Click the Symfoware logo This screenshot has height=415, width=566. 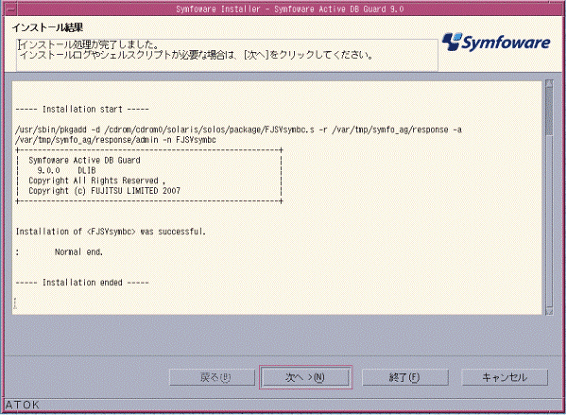(496, 42)
